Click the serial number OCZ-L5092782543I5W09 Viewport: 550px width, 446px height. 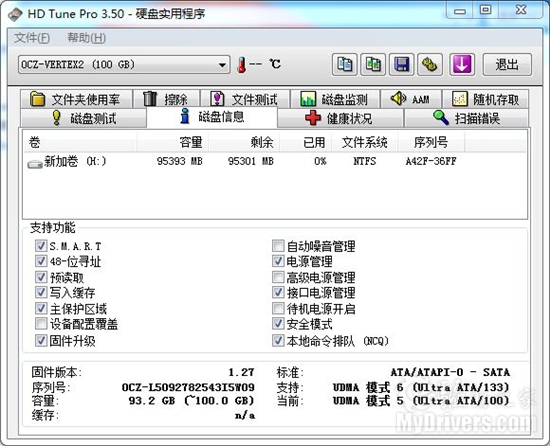coord(188,387)
